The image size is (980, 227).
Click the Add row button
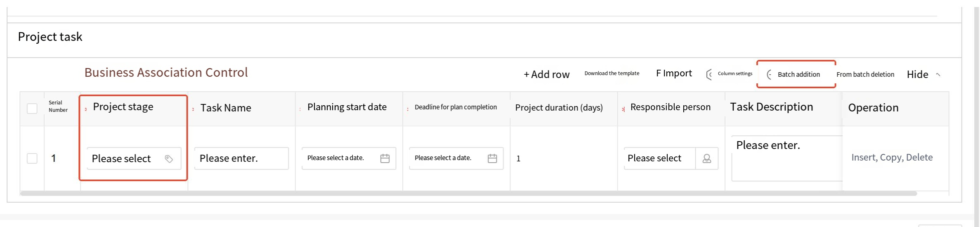546,75
